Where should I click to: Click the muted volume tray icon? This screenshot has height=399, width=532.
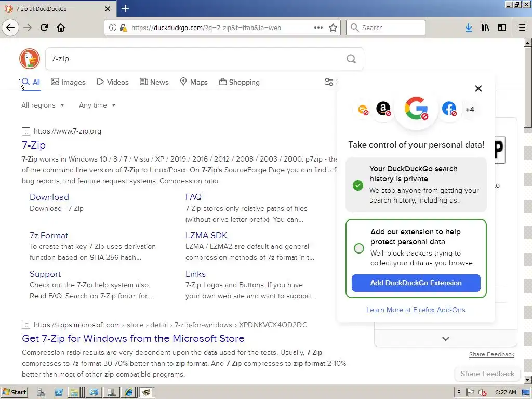482,393
